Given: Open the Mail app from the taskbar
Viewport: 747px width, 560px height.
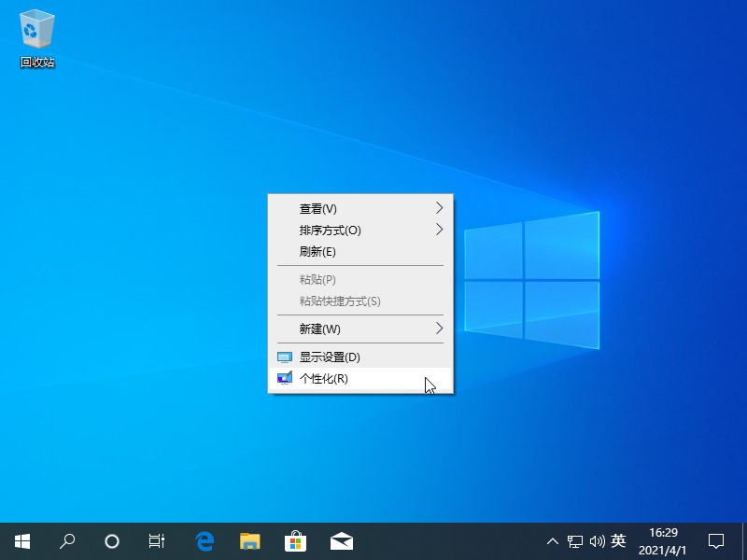Looking at the screenshot, I should coord(341,540).
